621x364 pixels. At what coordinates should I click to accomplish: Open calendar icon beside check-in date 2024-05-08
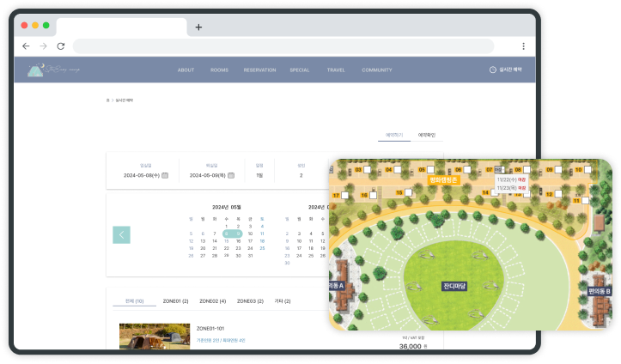pos(165,175)
